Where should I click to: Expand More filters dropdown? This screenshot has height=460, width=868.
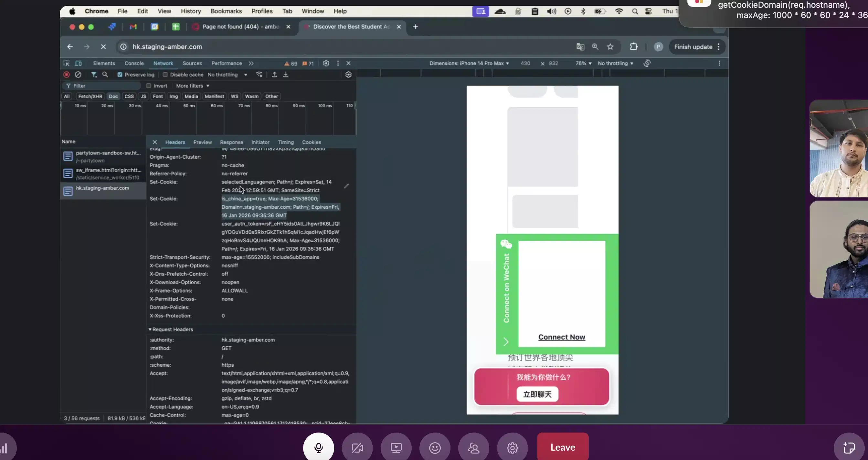pyautogui.click(x=193, y=86)
